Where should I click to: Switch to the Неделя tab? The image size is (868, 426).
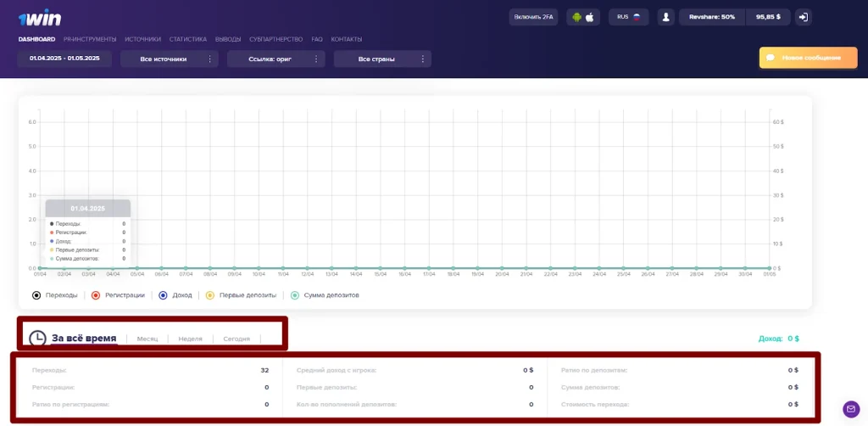tap(191, 339)
